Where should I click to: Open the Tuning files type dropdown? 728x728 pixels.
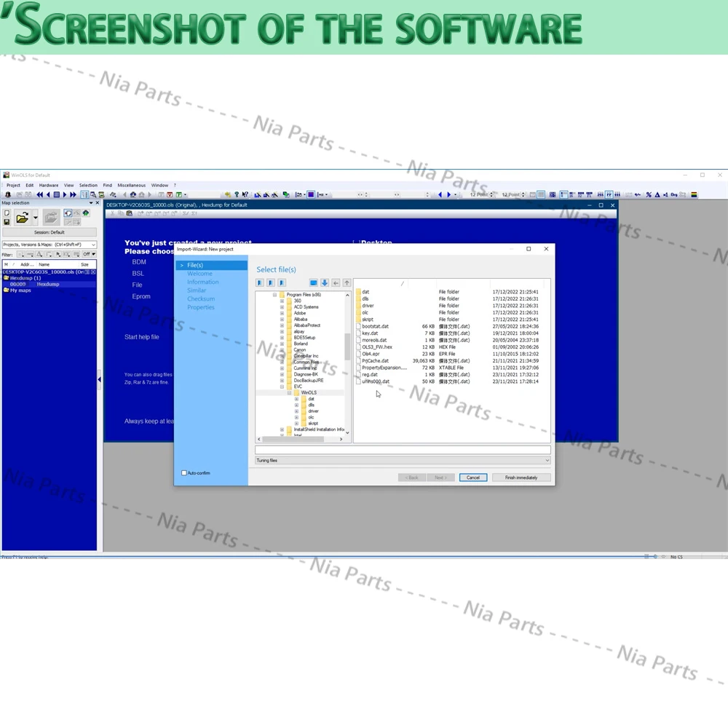click(x=403, y=461)
